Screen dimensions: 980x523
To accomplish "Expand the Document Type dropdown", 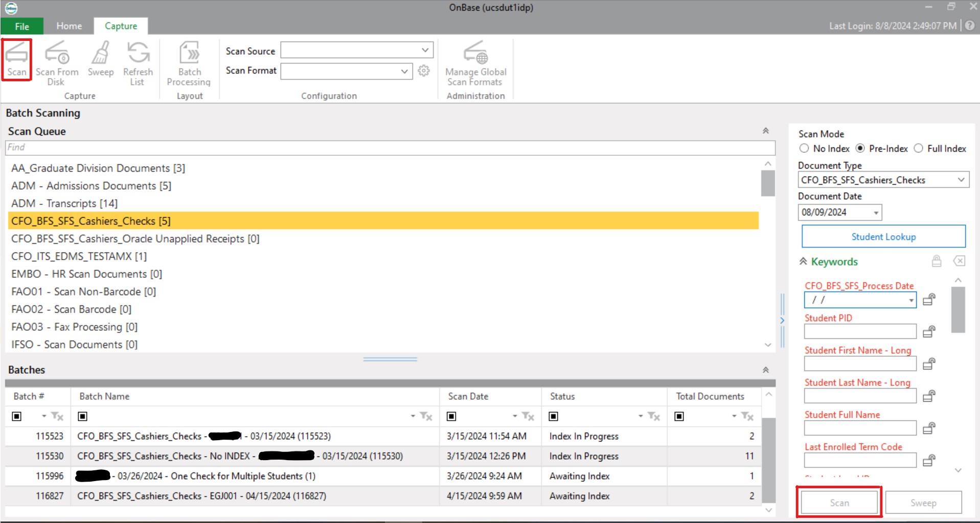I will coord(961,179).
